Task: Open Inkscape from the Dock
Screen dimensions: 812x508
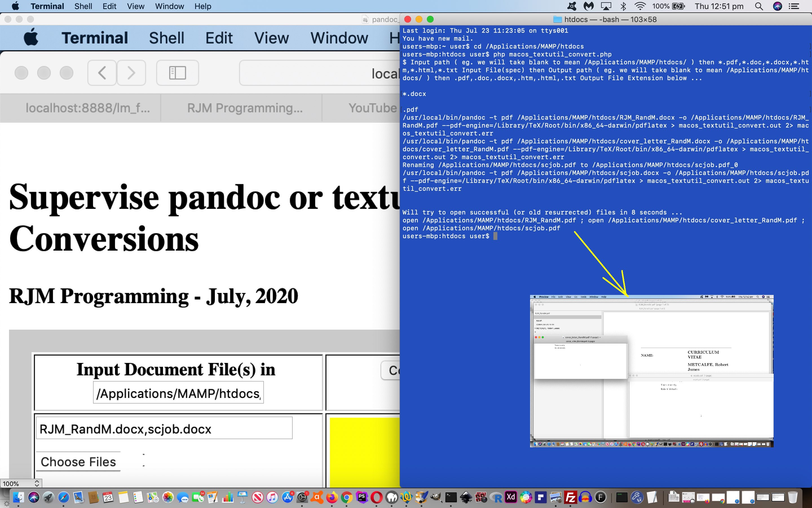Action: click(466, 497)
